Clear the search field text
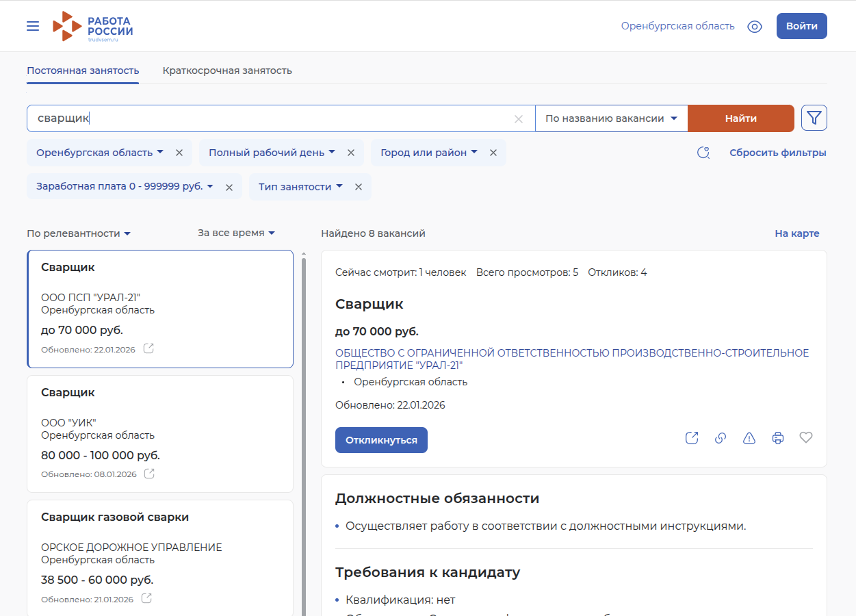Screen dimensions: 856x616 click(x=519, y=119)
